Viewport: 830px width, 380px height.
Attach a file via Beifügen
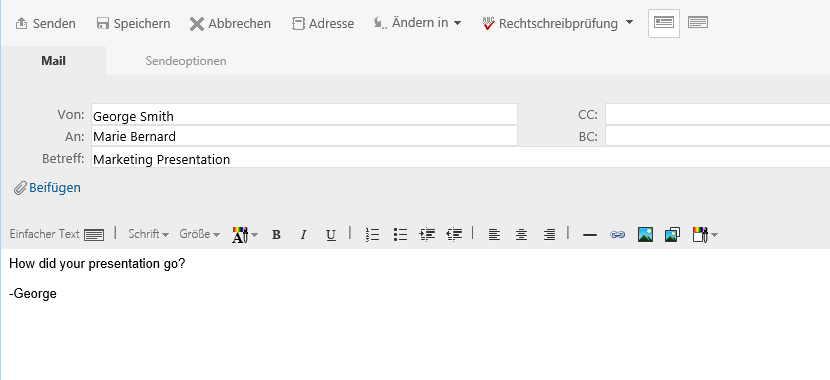tap(48, 188)
